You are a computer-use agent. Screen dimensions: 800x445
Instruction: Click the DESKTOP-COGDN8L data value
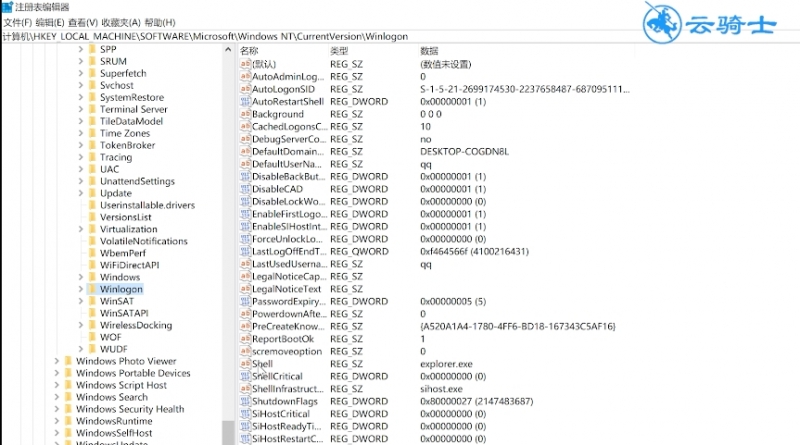click(464, 152)
